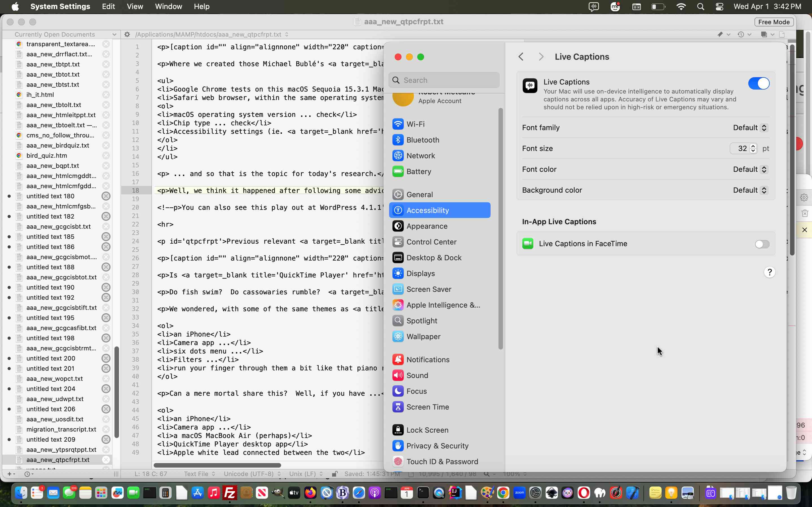Close untitled text 180 document
812x507 pixels.
[x=106, y=196]
